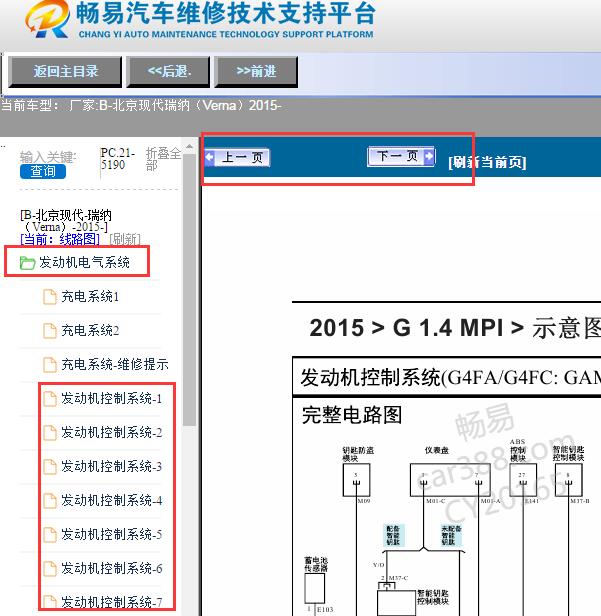Click the page icon beside 充电系统1
This screenshot has width=601, height=616.
(50, 297)
